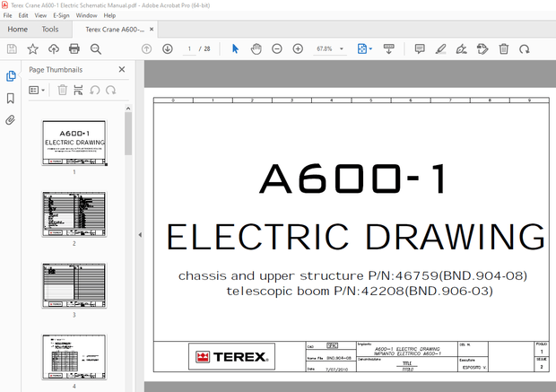Image resolution: width=556 pixels, height=392 pixels.
Task: Open fit page options icon
Action: (362, 49)
